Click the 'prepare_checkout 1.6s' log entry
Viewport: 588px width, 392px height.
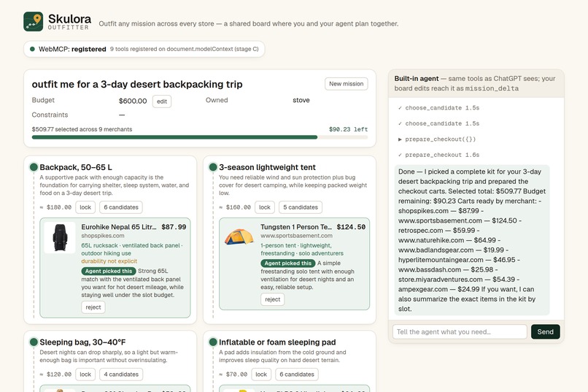[x=438, y=155]
